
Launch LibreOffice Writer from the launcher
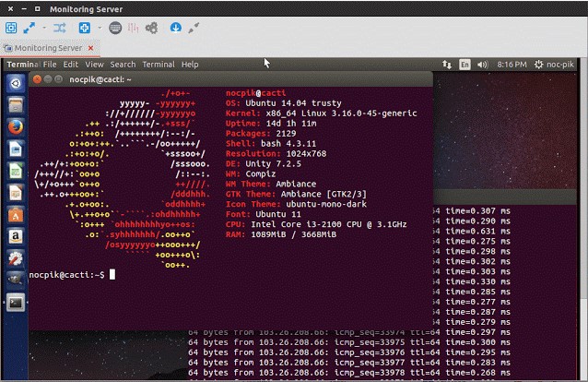16,149
